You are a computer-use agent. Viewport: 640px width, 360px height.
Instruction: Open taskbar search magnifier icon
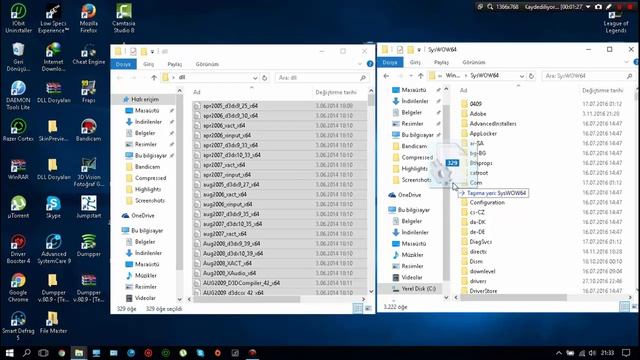pyautogui.click(x=27, y=353)
